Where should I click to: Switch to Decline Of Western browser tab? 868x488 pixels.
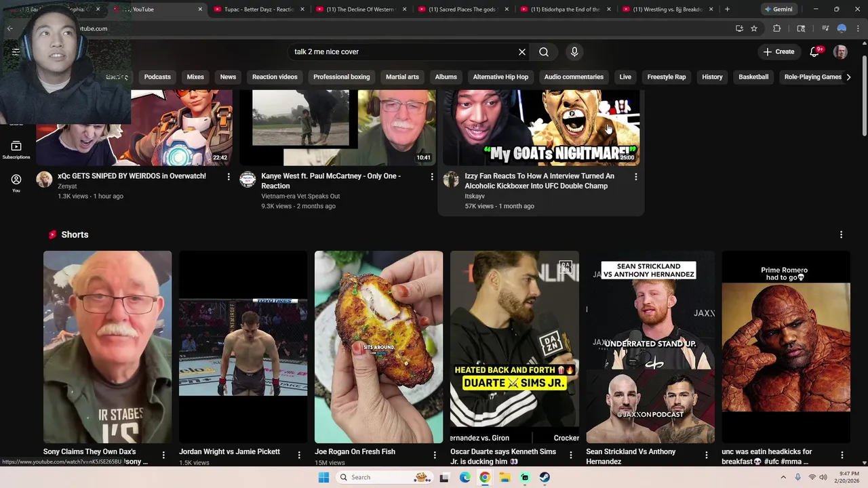click(361, 9)
